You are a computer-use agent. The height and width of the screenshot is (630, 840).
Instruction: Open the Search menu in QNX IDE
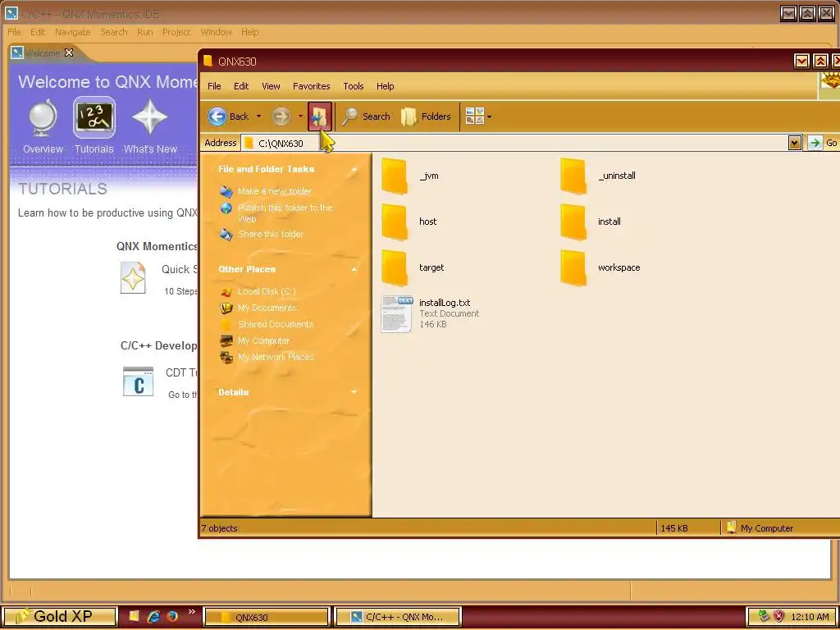coord(113,32)
